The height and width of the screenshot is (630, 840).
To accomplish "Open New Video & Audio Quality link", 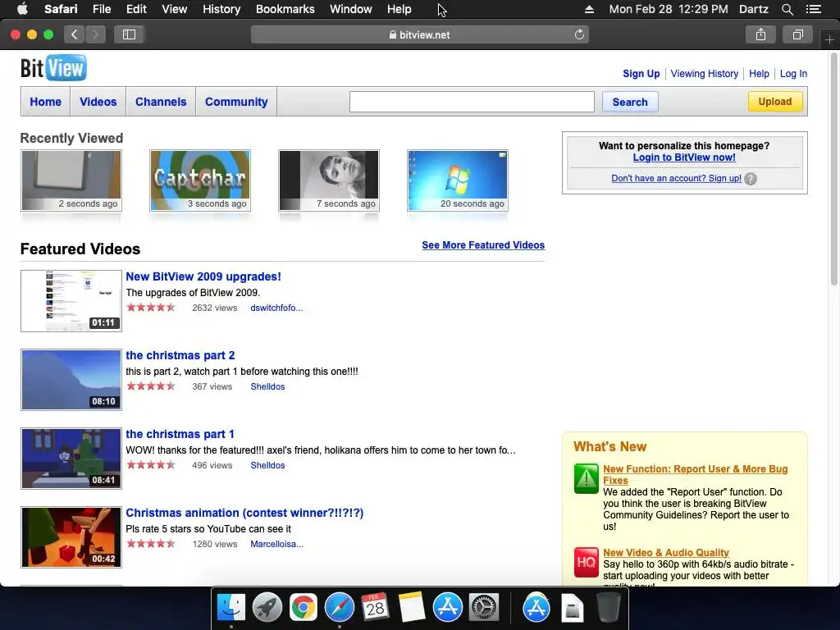I will point(666,553).
